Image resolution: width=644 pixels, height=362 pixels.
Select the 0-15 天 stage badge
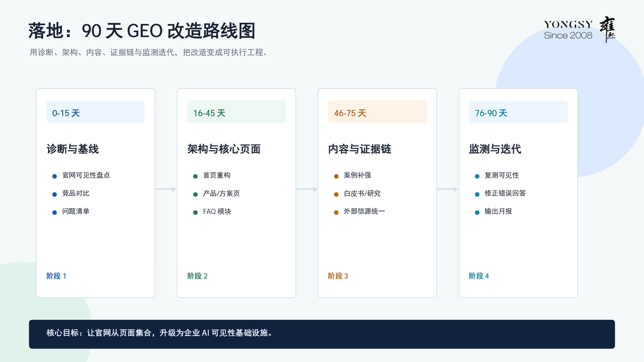point(96,112)
